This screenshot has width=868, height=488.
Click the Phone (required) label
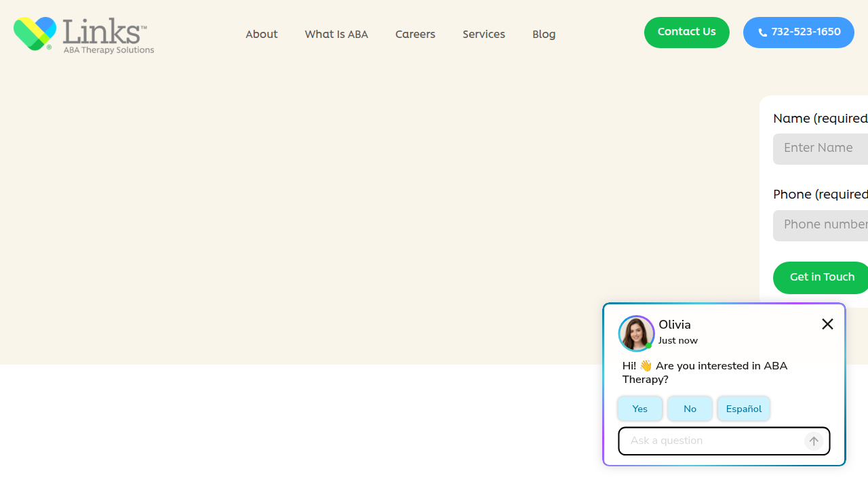click(821, 195)
